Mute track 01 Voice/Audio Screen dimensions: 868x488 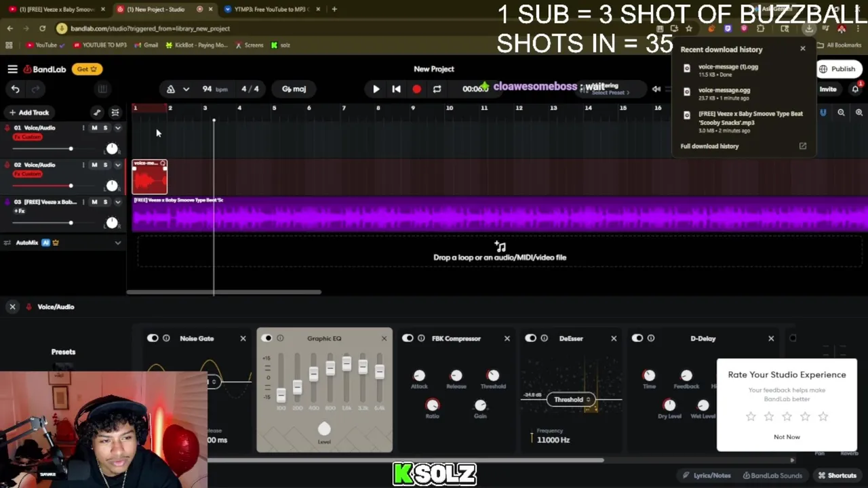(94, 128)
